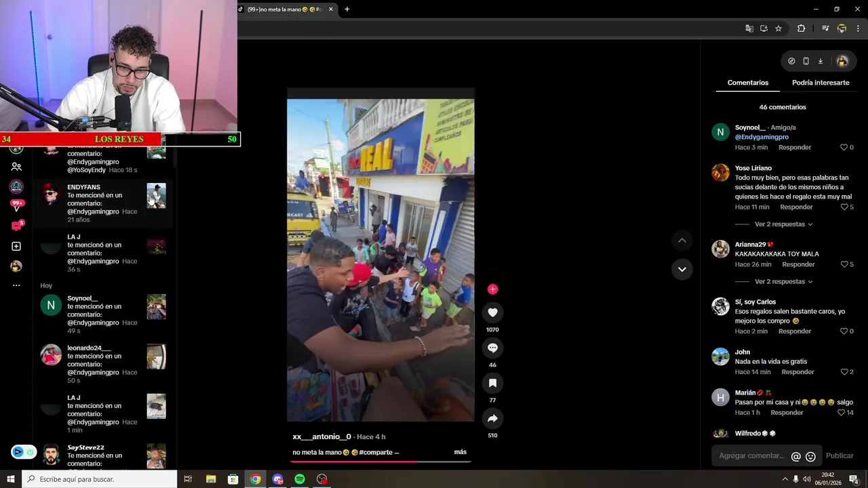Screen dimensions: 868x488
Task: Bookmark this page with the star icon
Action: coord(778,28)
